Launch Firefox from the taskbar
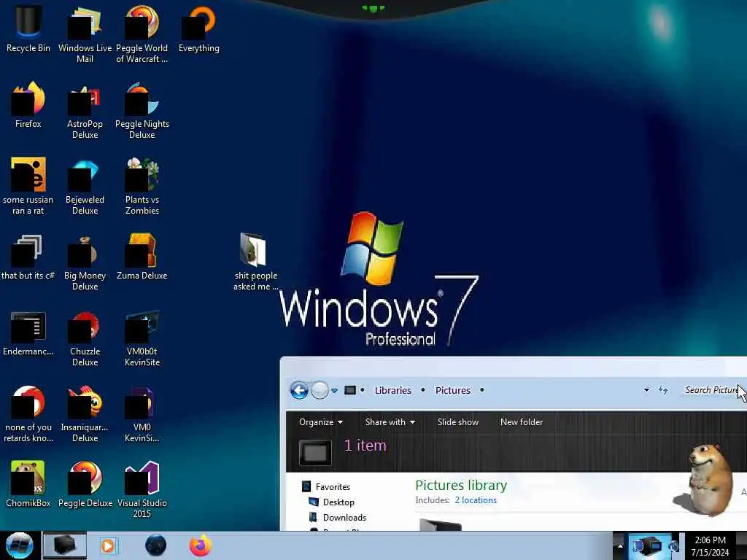Image resolution: width=747 pixels, height=560 pixels. point(201,545)
